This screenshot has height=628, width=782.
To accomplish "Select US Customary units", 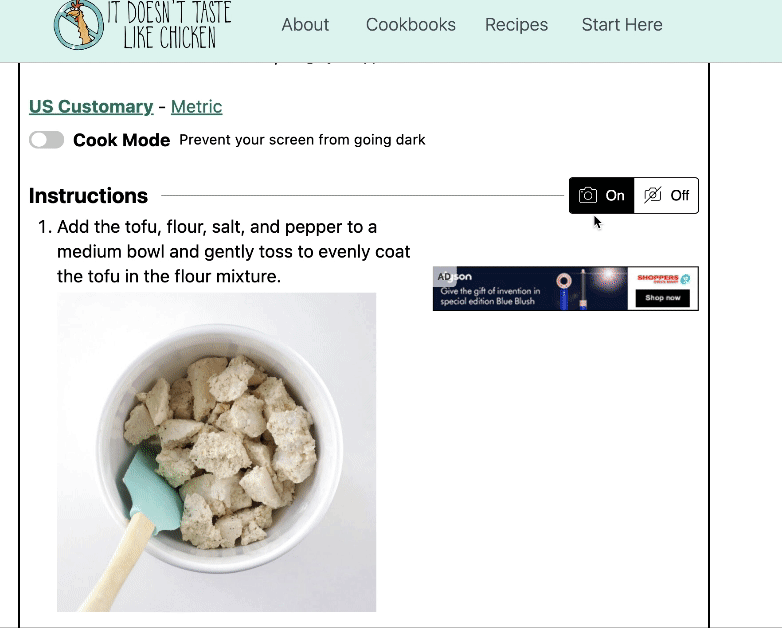I will (91, 107).
